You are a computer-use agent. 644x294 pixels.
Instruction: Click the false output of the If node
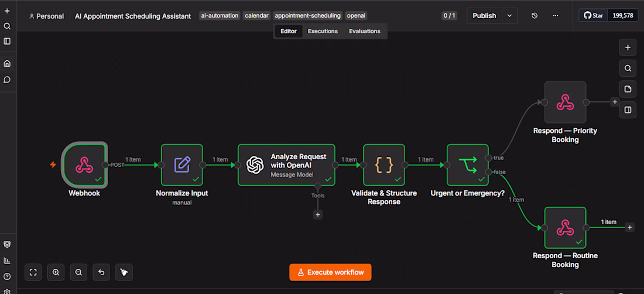pyautogui.click(x=488, y=172)
